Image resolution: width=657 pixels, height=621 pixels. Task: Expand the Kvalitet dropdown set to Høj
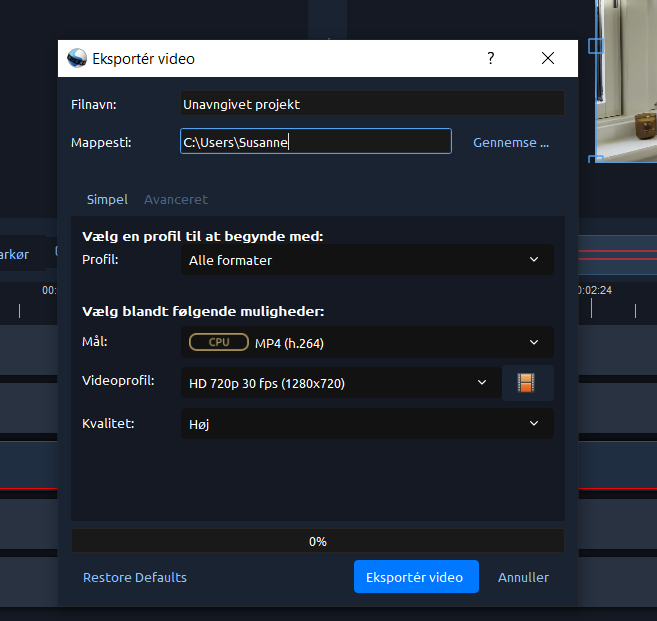(x=366, y=424)
